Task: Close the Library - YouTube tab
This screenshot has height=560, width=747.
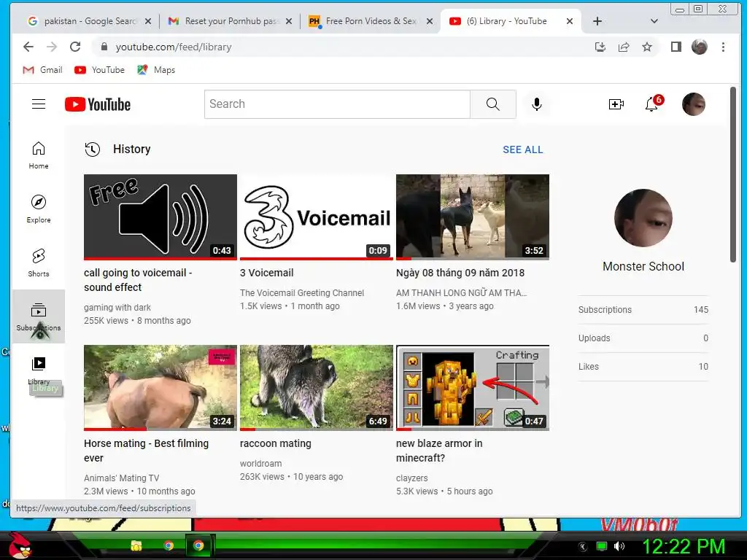Action: coord(569,21)
